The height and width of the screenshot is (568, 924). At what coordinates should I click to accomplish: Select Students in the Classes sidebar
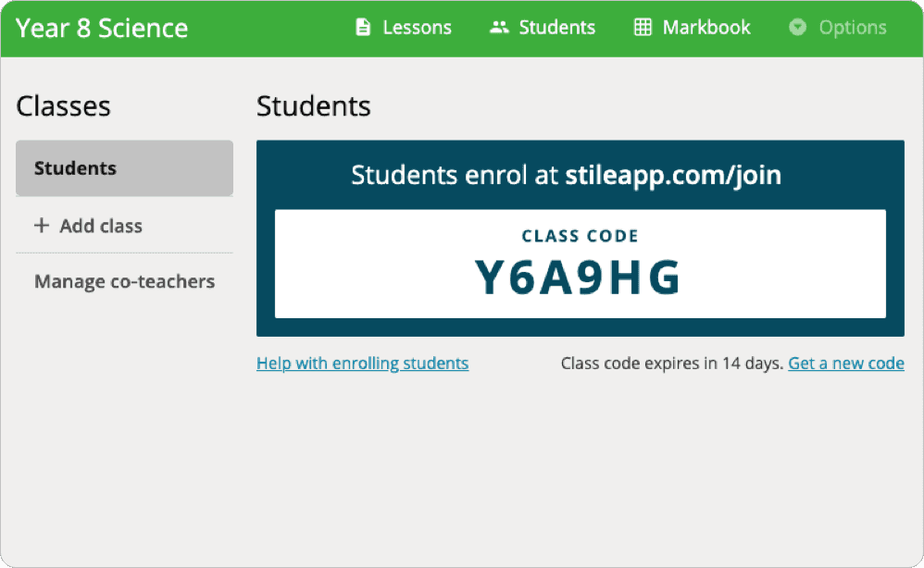point(124,168)
